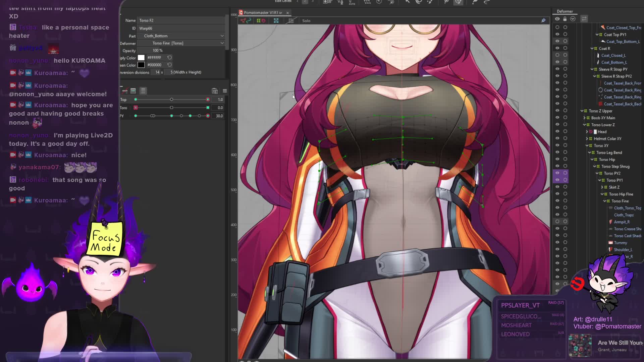Toggle lock circle for Head row
This screenshot has width=644, height=362.
(x=565, y=132)
